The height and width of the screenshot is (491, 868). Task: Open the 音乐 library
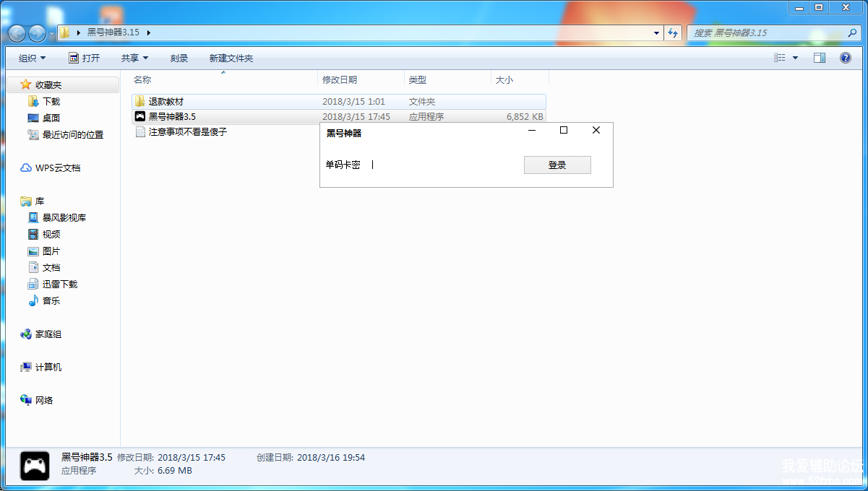pyautogui.click(x=51, y=301)
